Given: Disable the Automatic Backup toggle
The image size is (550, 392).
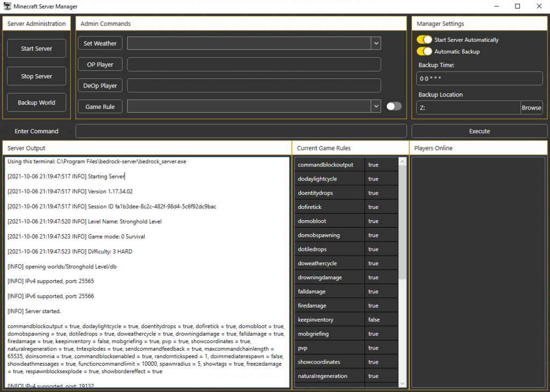Looking at the screenshot, I should [424, 52].
